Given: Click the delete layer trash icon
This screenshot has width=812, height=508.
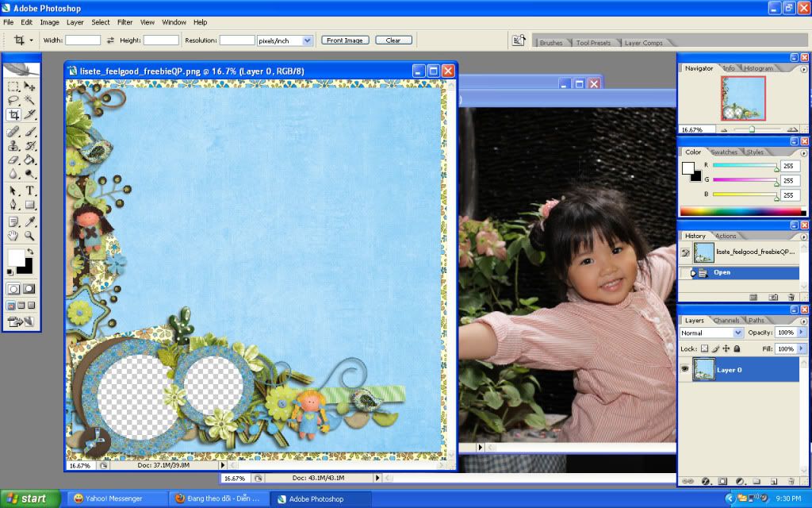Looking at the screenshot, I should point(791,481).
